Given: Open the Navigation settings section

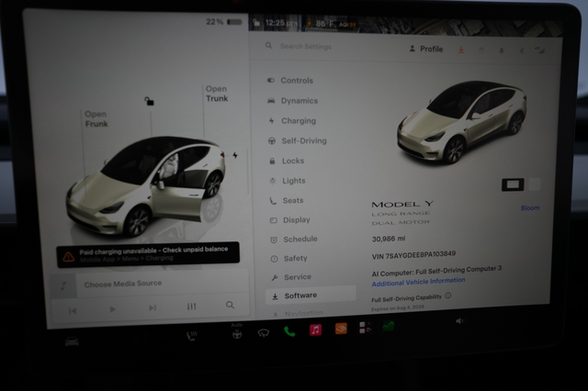Looking at the screenshot, I should pyautogui.click(x=297, y=313).
